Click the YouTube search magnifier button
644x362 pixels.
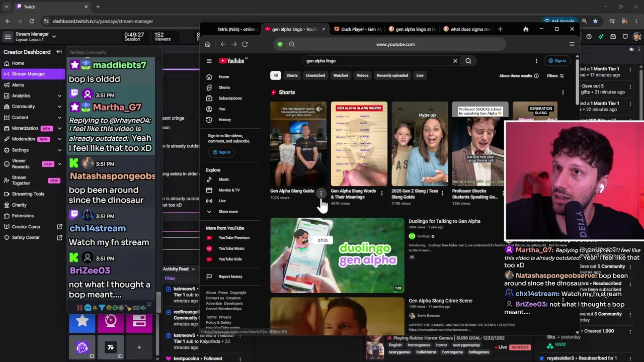(x=468, y=61)
